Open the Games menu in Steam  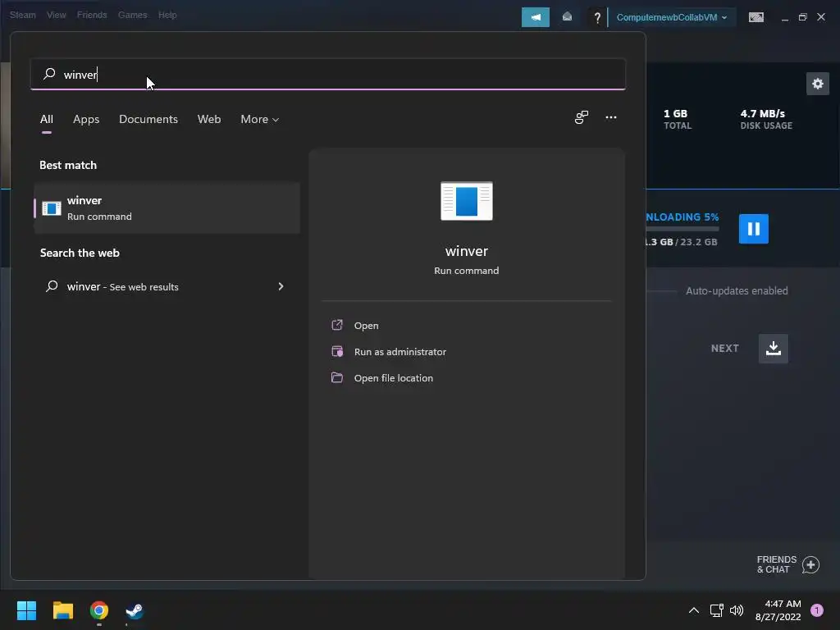132,15
